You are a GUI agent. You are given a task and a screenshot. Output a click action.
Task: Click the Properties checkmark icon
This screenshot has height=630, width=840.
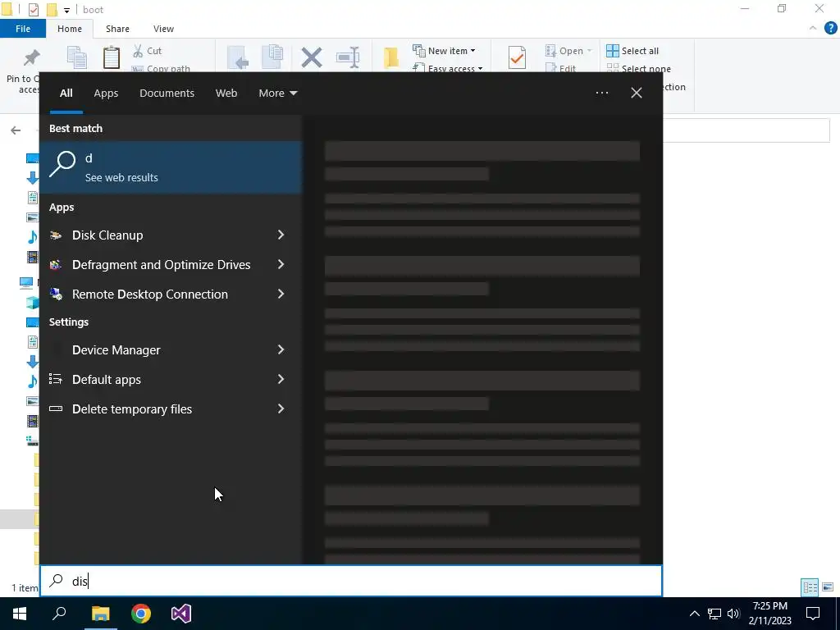coord(517,57)
